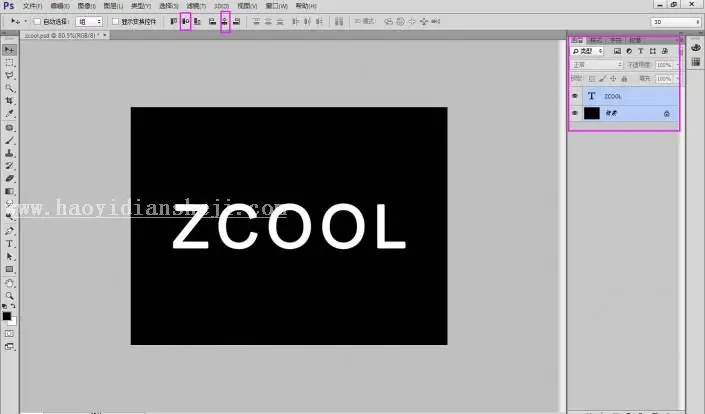Image resolution: width=705 pixels, height=414 pixels.
Task: Toggle Edit in Quick Mask mode
Action: (9, 334)
